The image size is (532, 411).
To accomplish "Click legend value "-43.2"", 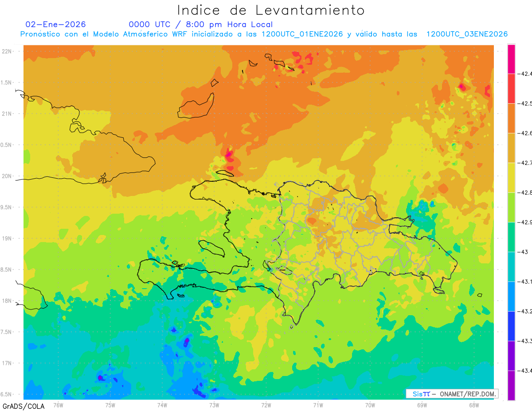I will [526, 311].
